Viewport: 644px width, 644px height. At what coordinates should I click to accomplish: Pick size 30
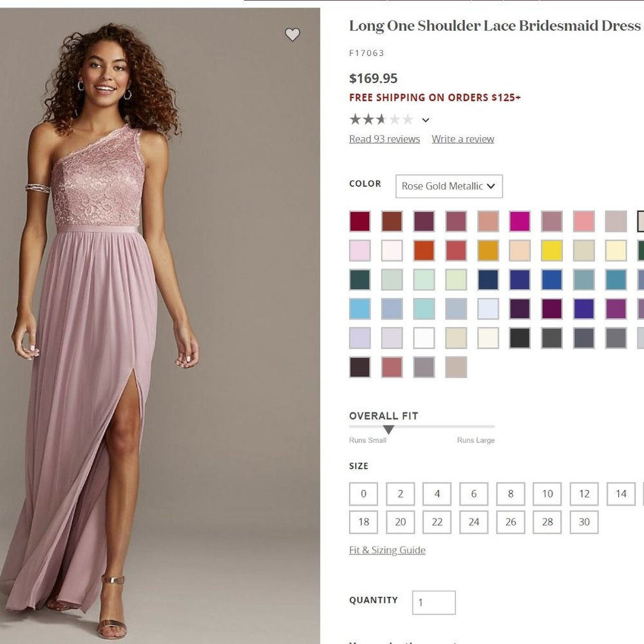click(x=583, y=522)
